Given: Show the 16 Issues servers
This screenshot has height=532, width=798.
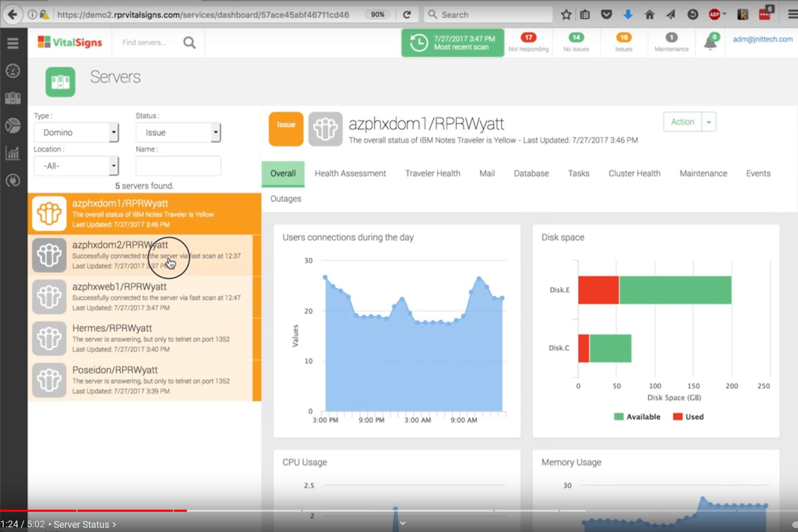Looking at the screenshot, I should [624, 42].
